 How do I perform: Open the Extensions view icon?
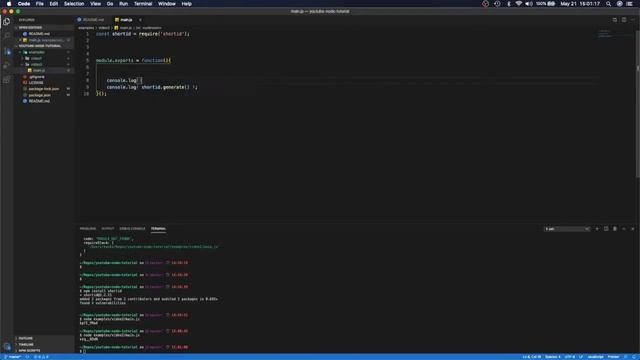coord(7,80)
